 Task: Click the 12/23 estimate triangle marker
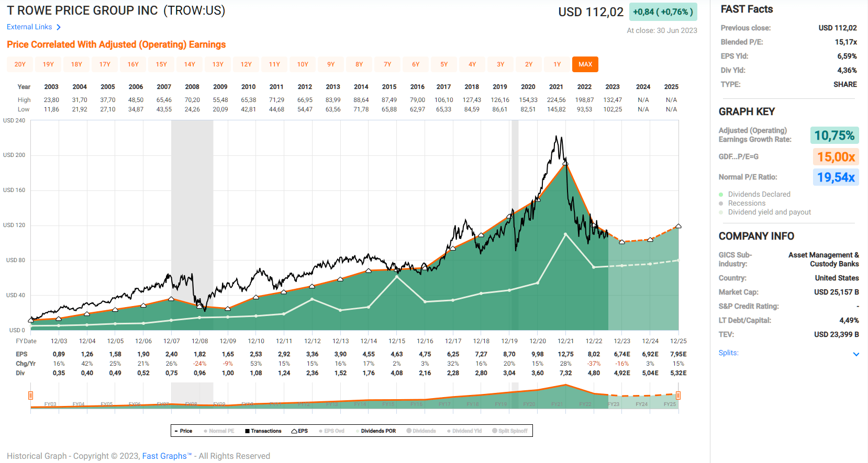[622, 242]
